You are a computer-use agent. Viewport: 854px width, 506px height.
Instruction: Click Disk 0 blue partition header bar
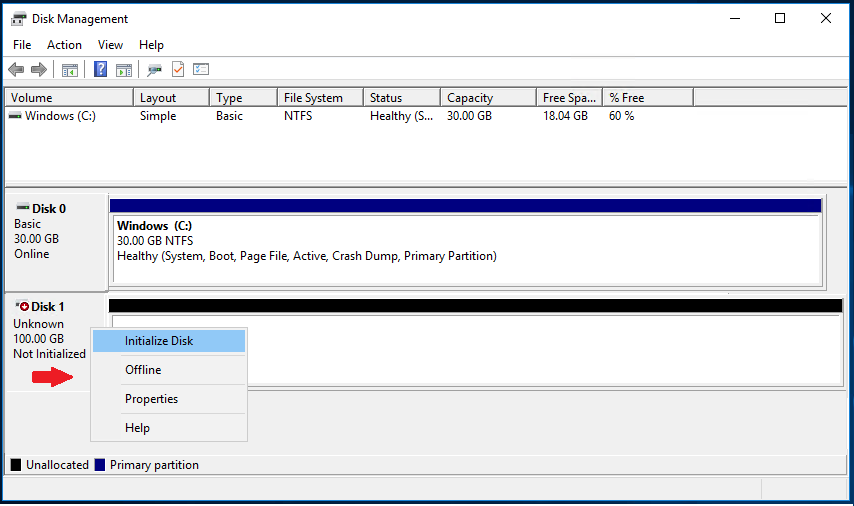pyautogui.click(x=465, y=205)
